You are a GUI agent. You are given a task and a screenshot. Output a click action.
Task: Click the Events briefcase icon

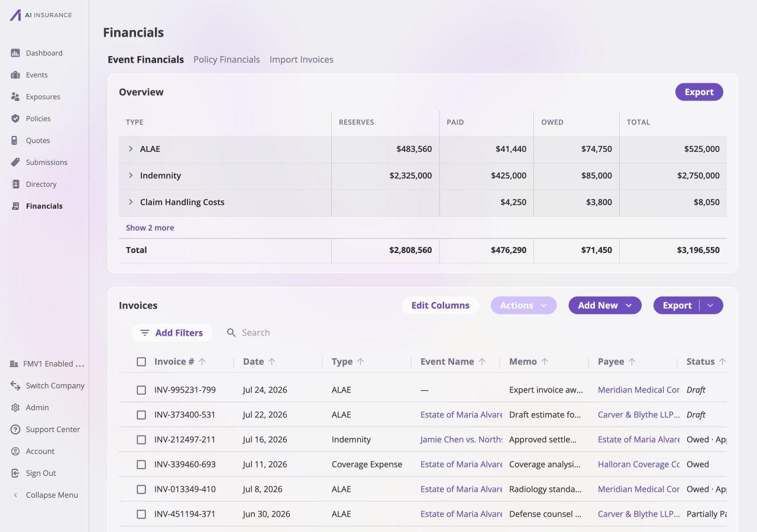15,75
